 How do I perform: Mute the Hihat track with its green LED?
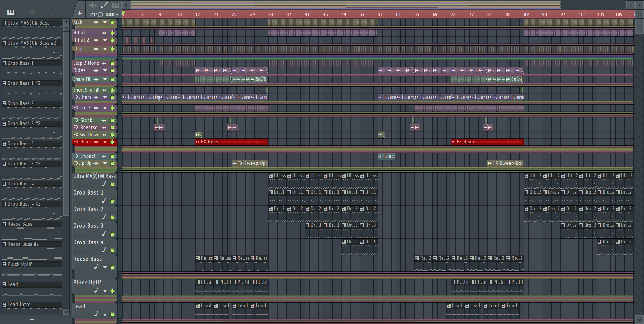coord(112,33)
